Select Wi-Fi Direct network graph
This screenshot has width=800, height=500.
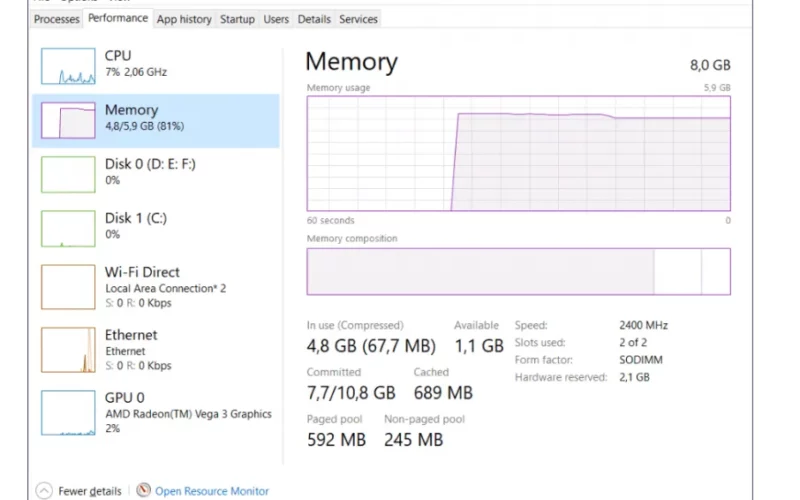coord(68,287)
